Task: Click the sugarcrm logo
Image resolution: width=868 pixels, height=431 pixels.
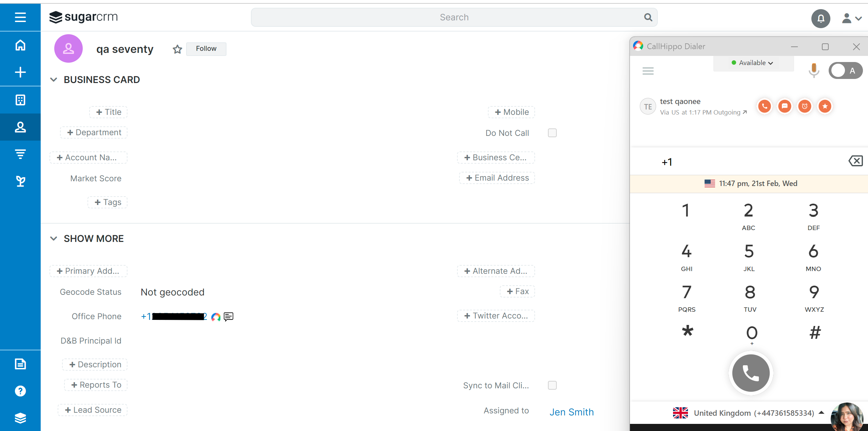Action: pos(84,17)
